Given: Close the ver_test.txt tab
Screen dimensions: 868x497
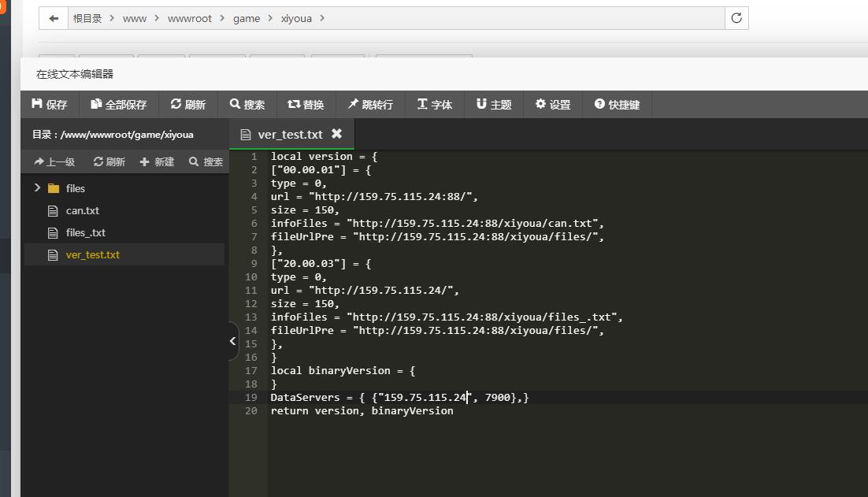Looking at the screenshot, I should [336, 134].
